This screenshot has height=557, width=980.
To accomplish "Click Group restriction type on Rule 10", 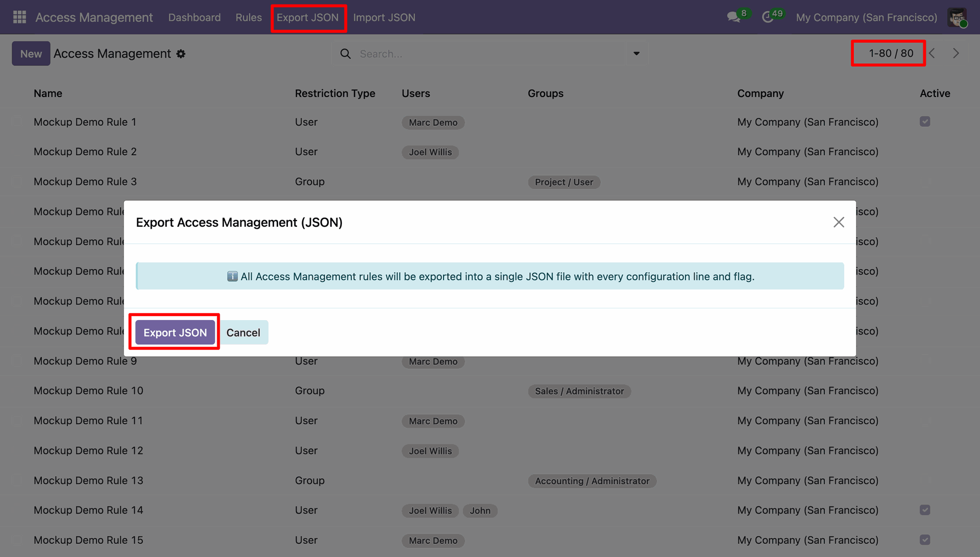I will coord(310,391).
